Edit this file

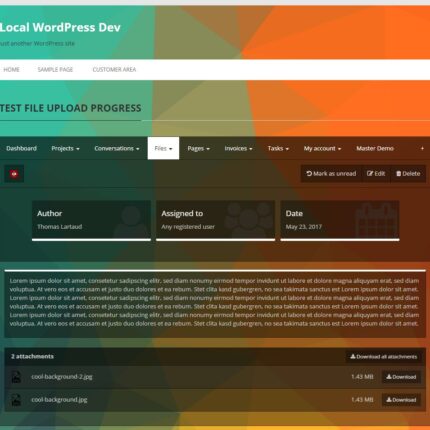pos(376,174)
